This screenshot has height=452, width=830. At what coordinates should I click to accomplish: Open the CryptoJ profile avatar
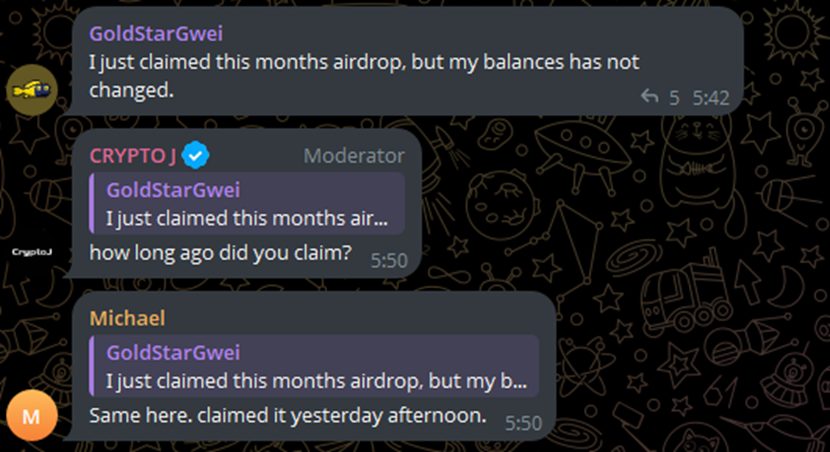click(x=33, y=253)
